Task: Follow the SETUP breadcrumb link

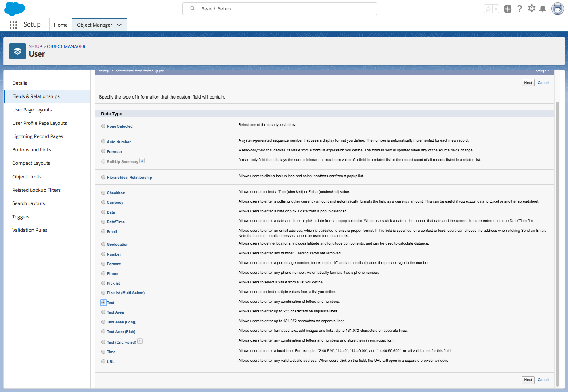Action: coord(36,46)
